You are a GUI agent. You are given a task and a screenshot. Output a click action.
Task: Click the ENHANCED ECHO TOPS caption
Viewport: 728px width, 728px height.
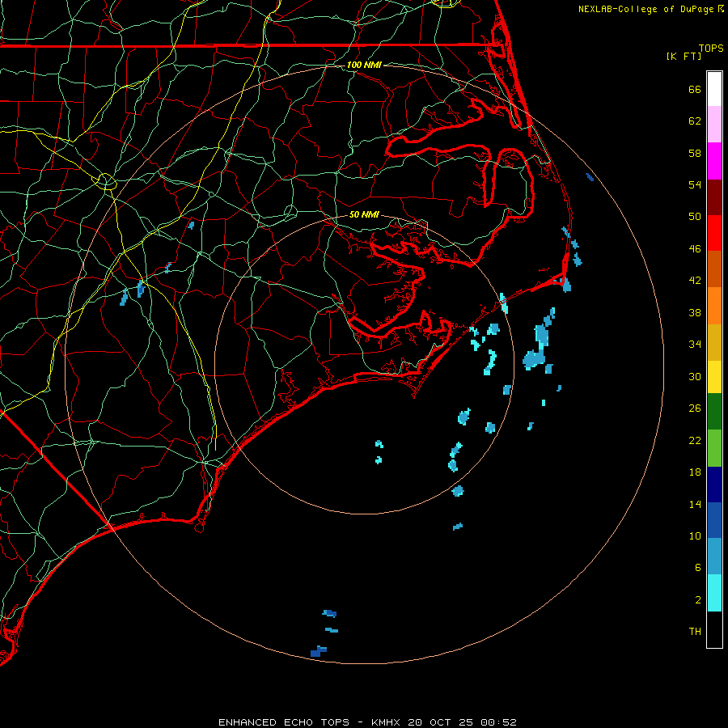coord(367,722)
